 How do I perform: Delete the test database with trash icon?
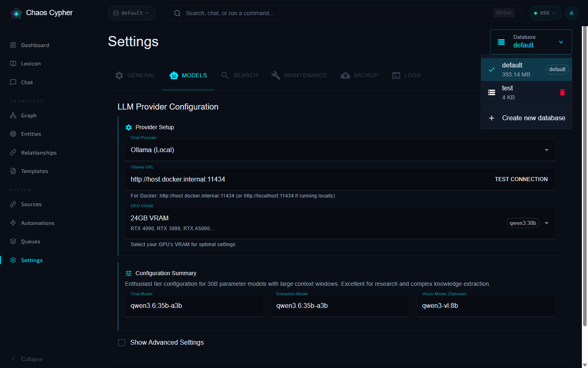pyautogui.click(x=562, y=92)
